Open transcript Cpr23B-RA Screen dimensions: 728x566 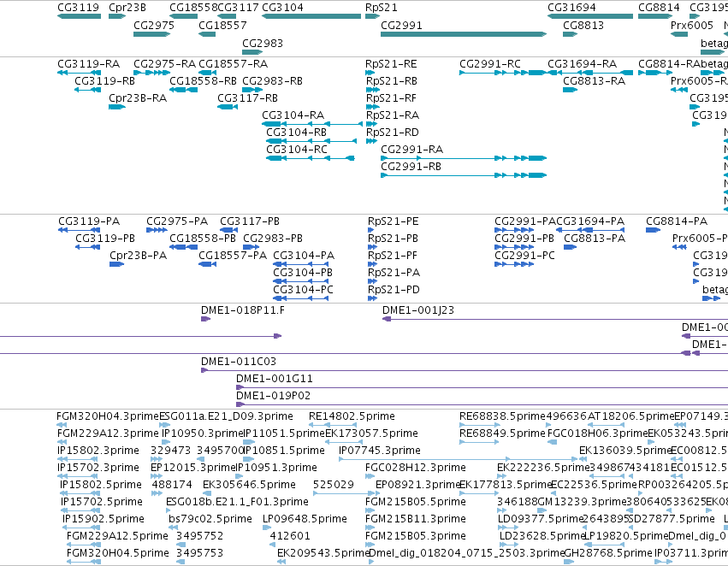[x=138, y=97]
